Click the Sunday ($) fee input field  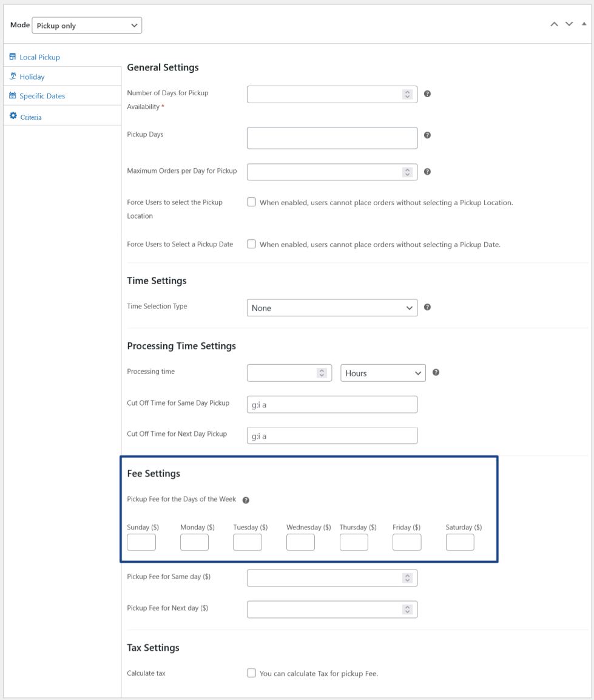[141, 542]
